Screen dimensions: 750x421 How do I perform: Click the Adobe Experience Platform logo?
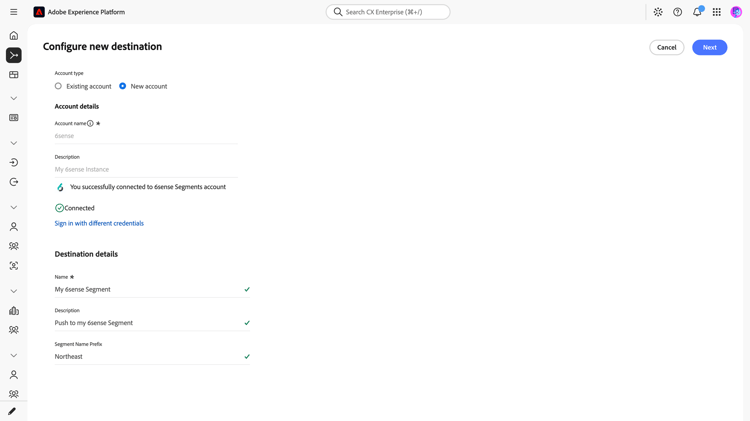[39, 12]
